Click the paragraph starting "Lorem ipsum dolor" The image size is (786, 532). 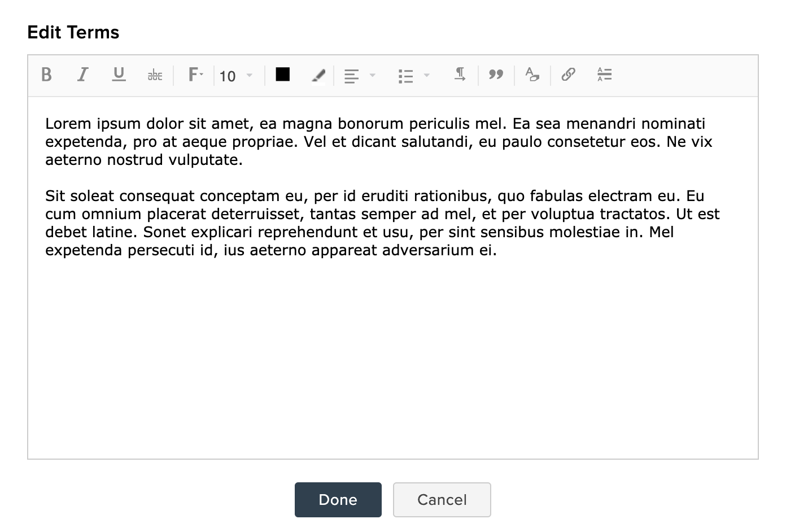(379, 142)
